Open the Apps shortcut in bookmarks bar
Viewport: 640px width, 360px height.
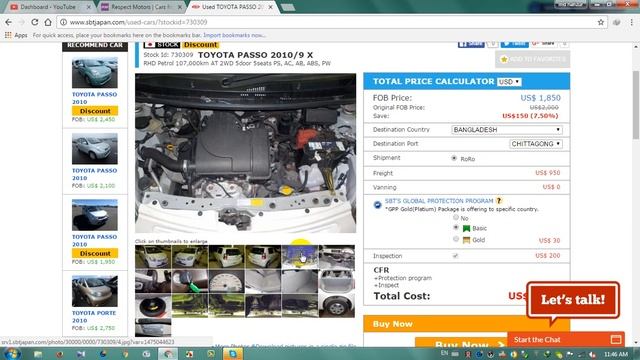coord(16,35)
